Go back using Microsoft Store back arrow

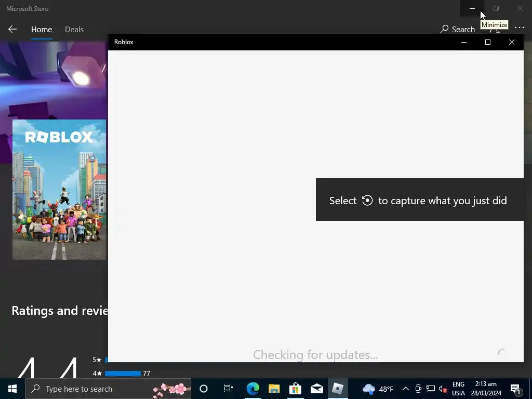point(12,29)
